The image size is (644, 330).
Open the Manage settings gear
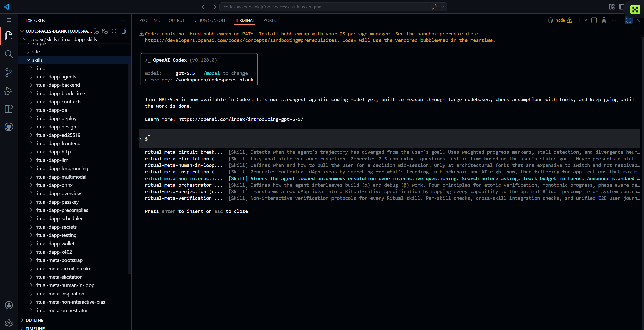pyautogui.click(x=9, y=323)
